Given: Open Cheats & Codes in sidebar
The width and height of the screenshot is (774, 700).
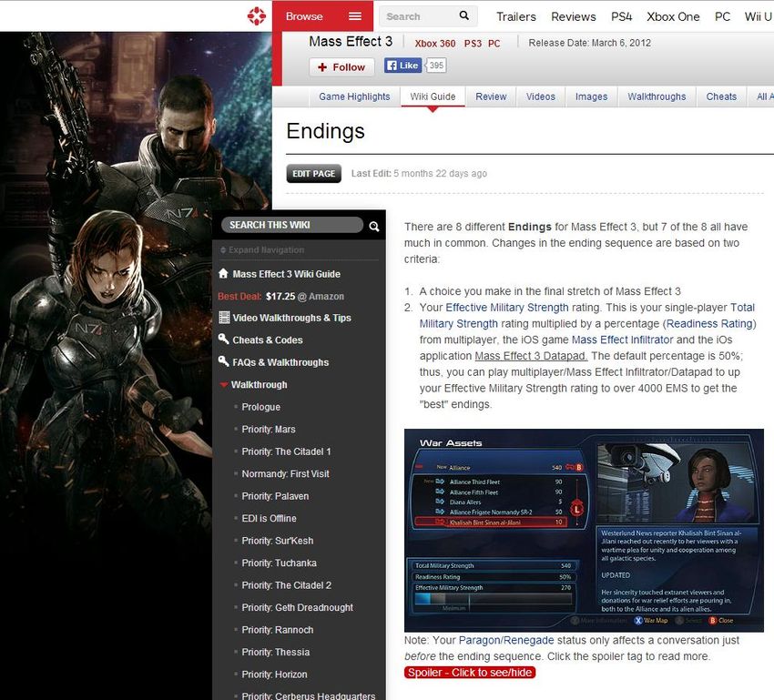Looking at the screenshot, I should pos(268,340).
